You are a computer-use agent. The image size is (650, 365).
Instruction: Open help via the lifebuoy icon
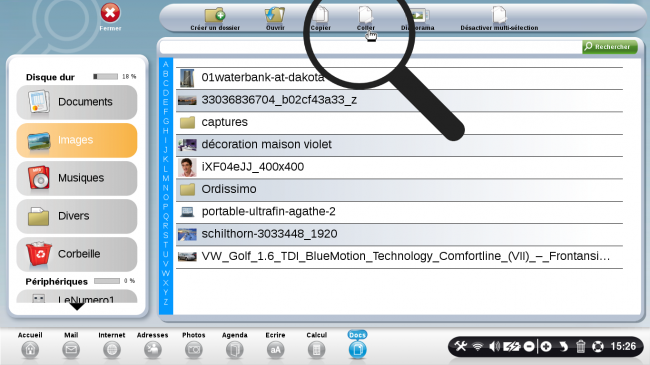coord(598,346)
